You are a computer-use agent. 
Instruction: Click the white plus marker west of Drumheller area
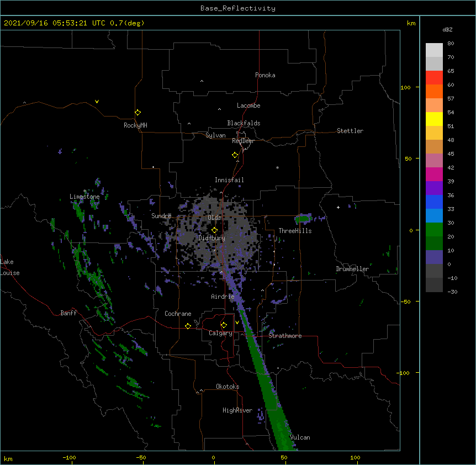pos(338,207)
